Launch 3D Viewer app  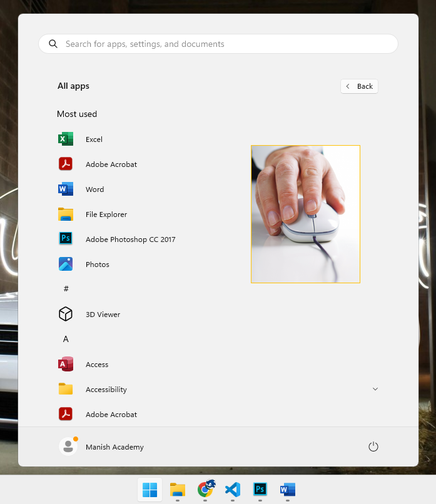103,315
